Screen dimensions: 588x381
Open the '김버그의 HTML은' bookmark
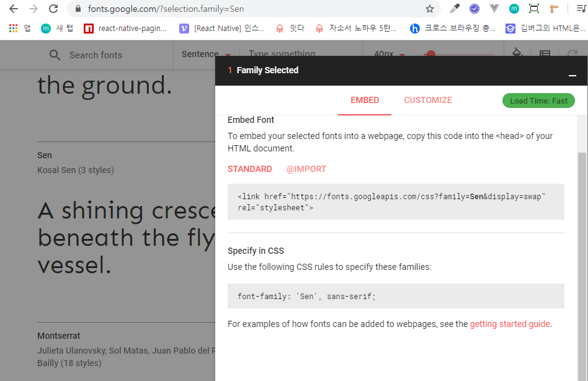[546, 28]
